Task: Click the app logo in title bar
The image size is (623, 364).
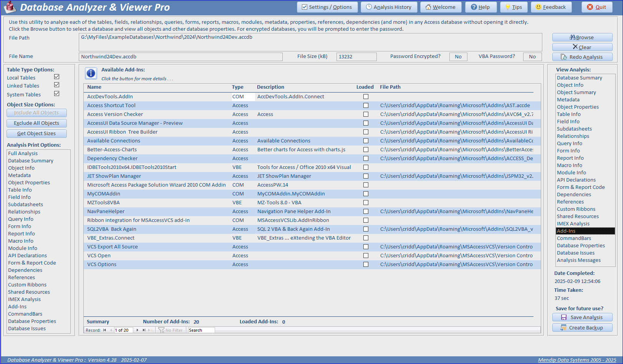Action: 10,7
